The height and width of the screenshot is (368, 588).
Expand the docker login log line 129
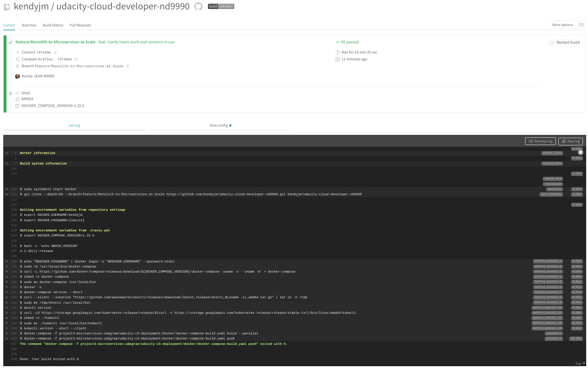pyautogui.click(x=7, y=261)
